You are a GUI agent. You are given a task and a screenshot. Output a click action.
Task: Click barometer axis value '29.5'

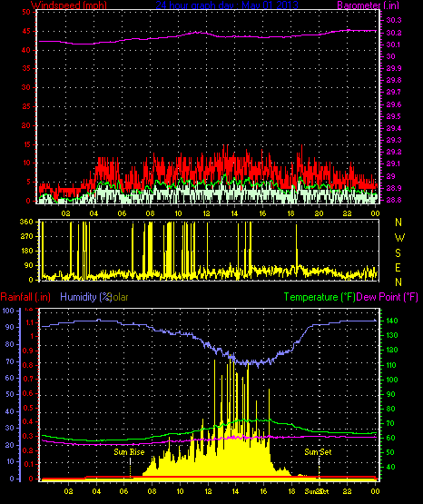click(x=393, y=116)
